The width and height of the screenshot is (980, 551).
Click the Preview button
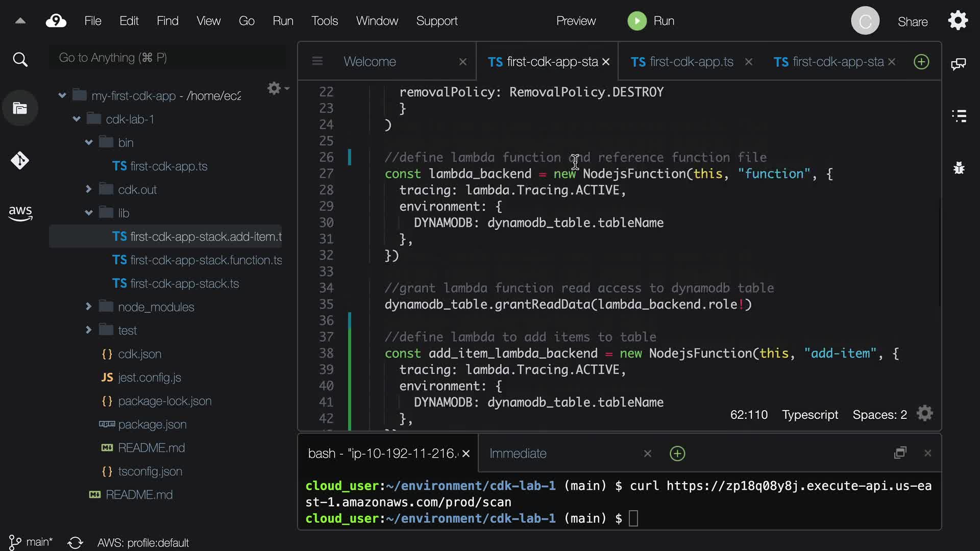point(576,21)
